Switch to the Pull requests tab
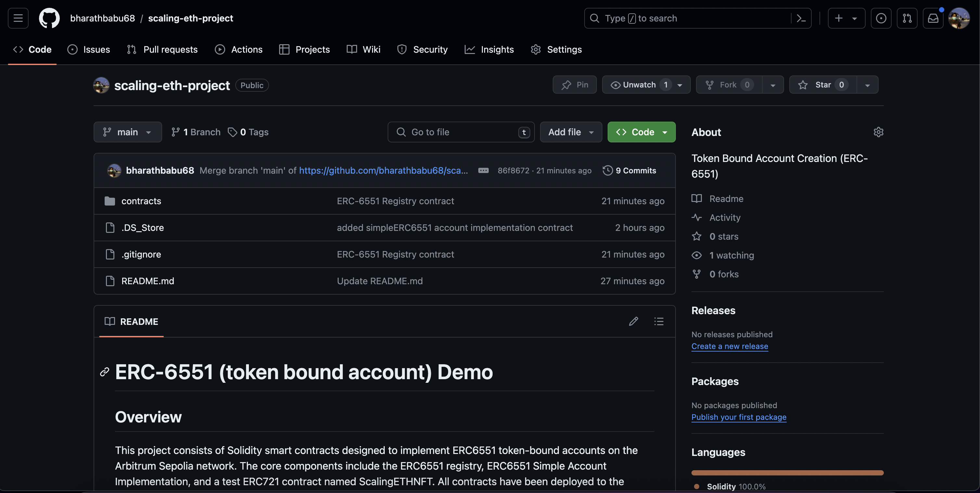The width and height of the screenshot is (980, 493). pos(162,49)
